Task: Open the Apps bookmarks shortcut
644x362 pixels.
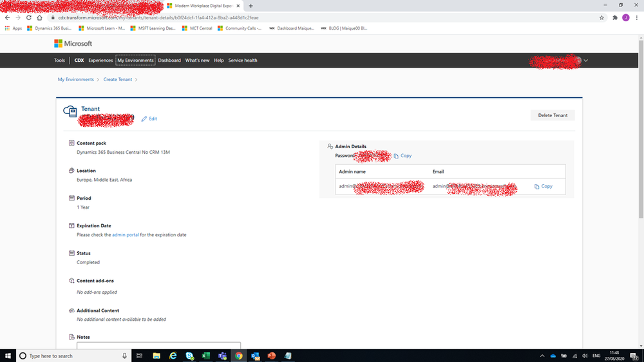Action: coord(13,28)
